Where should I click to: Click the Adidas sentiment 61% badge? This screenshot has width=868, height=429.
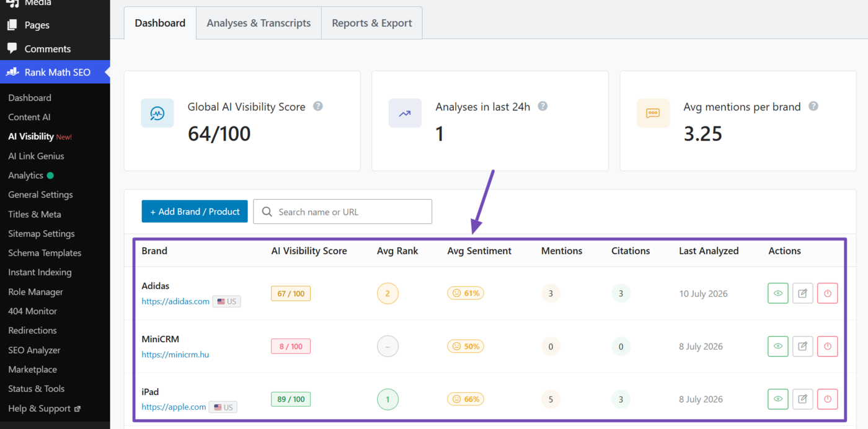click(466, 293)
